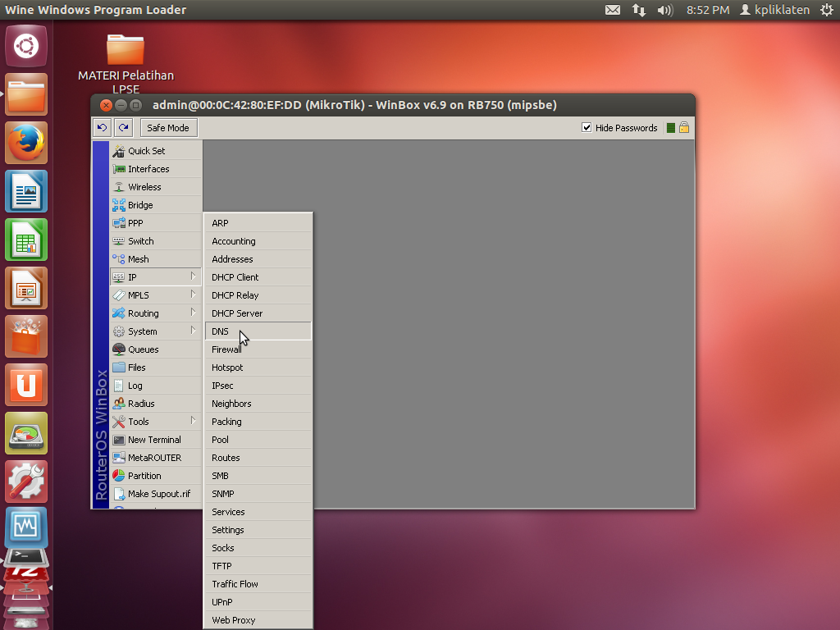Open the network indicator in top panel
Screen dimensions: 840x630
point(638,10)
